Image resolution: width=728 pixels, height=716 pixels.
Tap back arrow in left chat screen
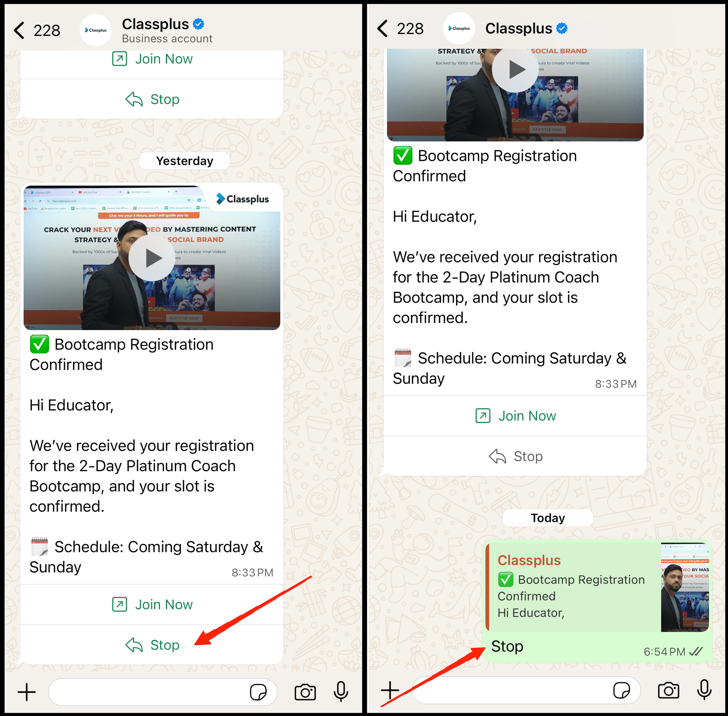coord(19,30)
